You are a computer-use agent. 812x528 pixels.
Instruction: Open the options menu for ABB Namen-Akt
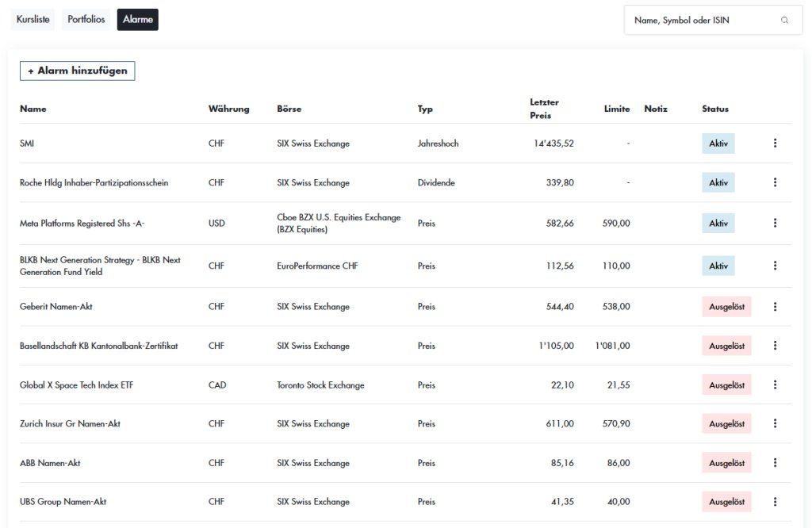click(775, 463)
